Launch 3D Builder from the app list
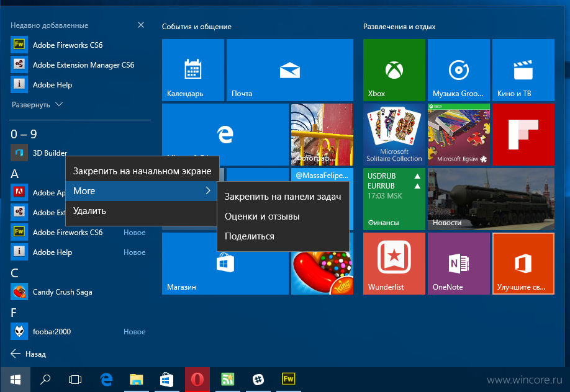 [38, 153]
